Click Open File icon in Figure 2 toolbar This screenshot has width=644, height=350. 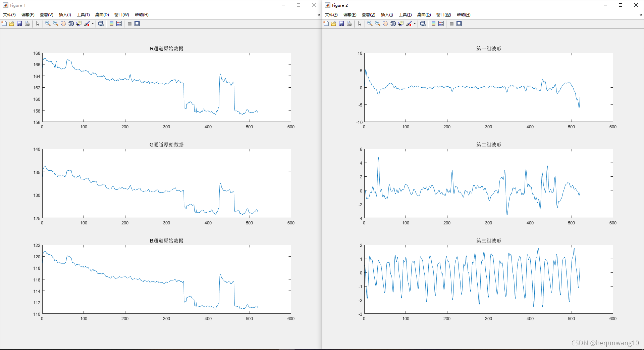pyautogui.click(x=334, y=24)
